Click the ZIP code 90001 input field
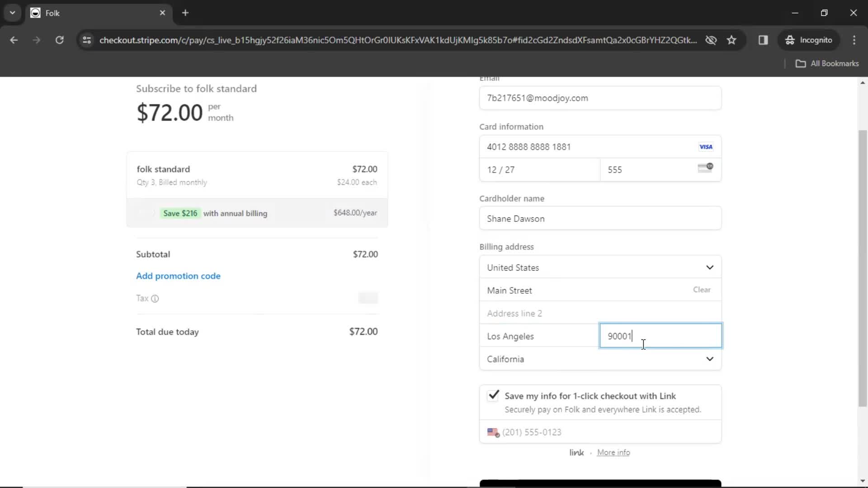The image size is (868, 488). [660, 336]
